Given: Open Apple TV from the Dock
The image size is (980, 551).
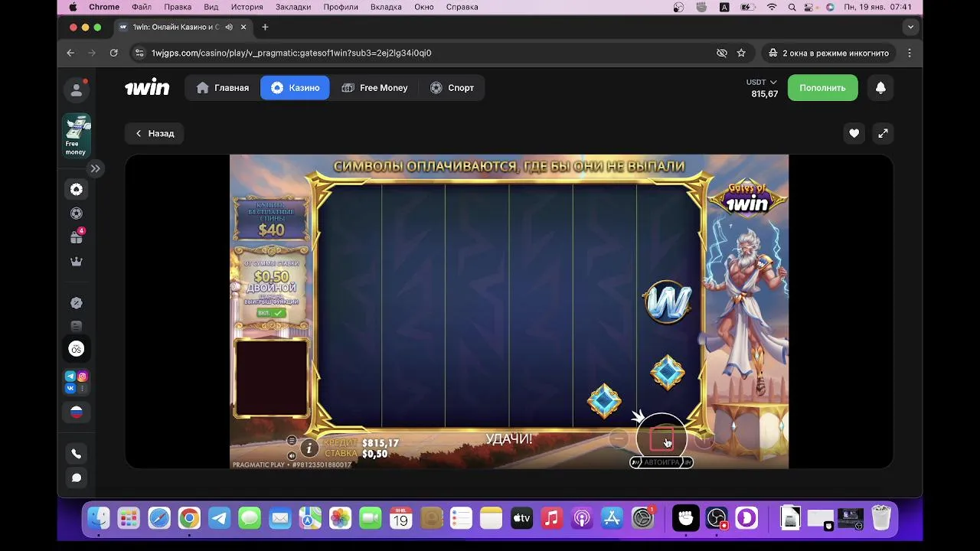Looking at the screenshot, I should click(x=521, y=518).
